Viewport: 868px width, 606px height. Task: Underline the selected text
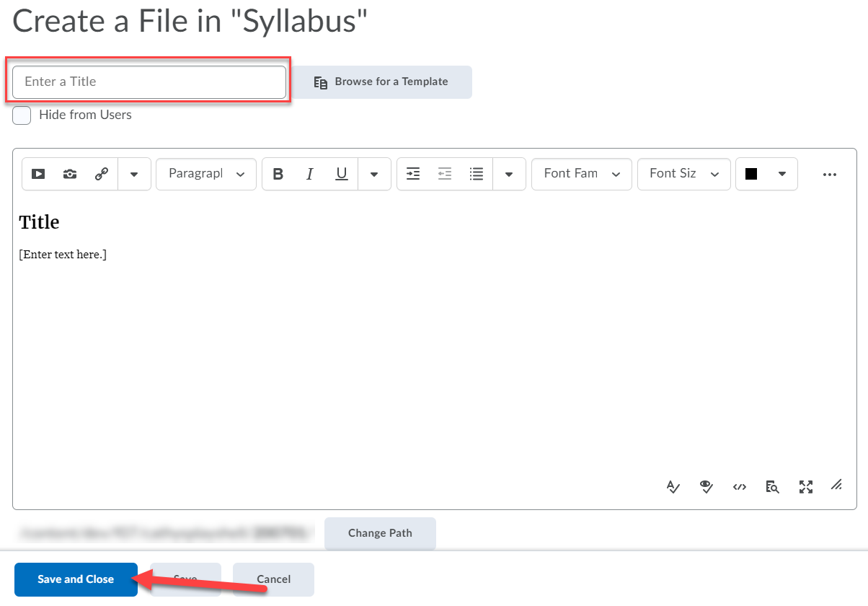coord(341,174)
